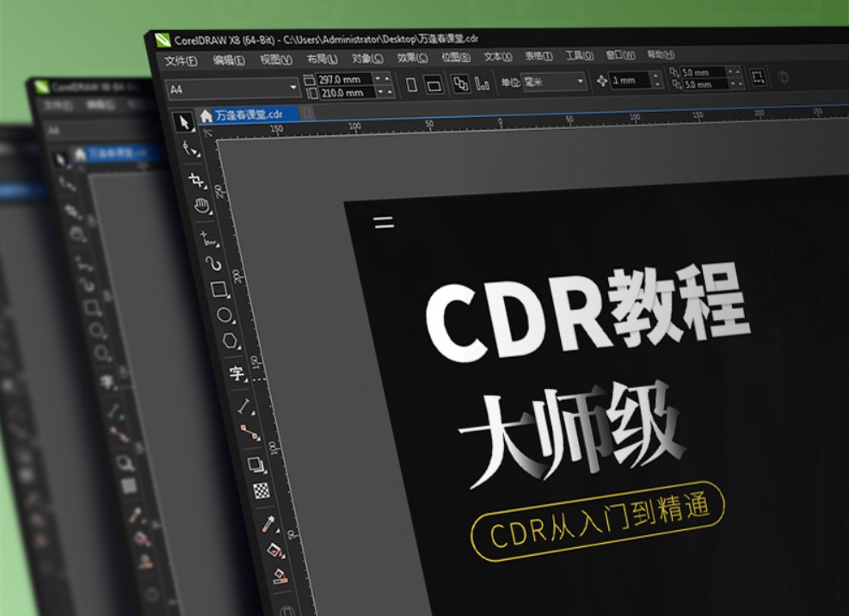Select the Interactive Fill tool
Screen dimensions: 849x616
(x=274, y=550)
